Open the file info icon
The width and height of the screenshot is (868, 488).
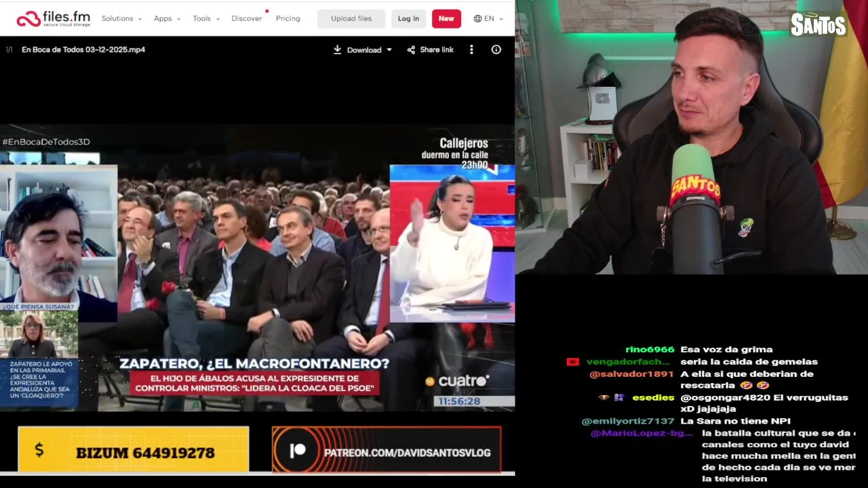pyautogui.click(x=496, y=49)
